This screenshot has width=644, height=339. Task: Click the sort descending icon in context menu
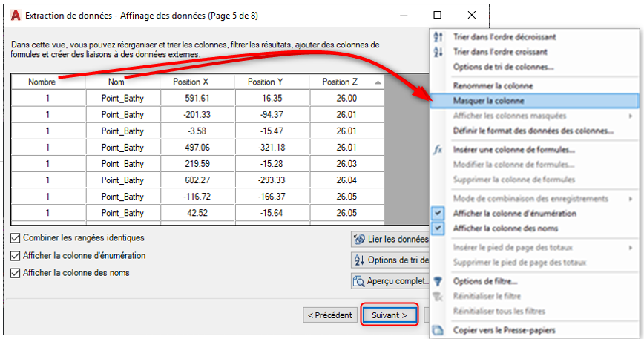438,36
